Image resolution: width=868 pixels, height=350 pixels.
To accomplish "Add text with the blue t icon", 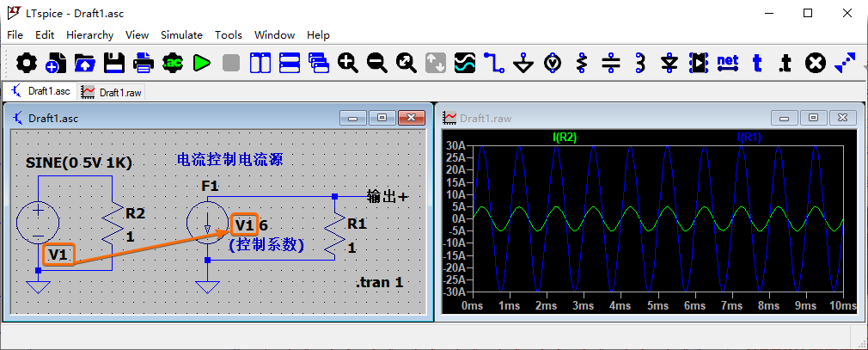I will (x=757, y=63).
